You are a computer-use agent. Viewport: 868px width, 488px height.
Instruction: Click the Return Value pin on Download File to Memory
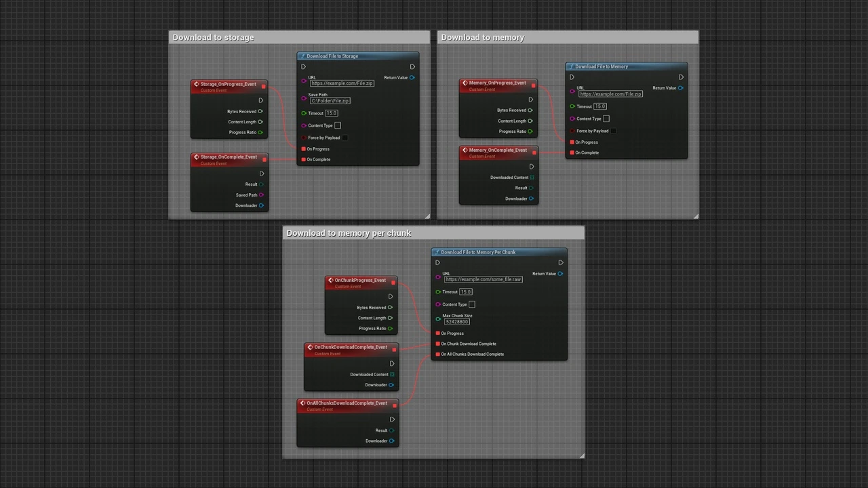click(x=680, y=88)
